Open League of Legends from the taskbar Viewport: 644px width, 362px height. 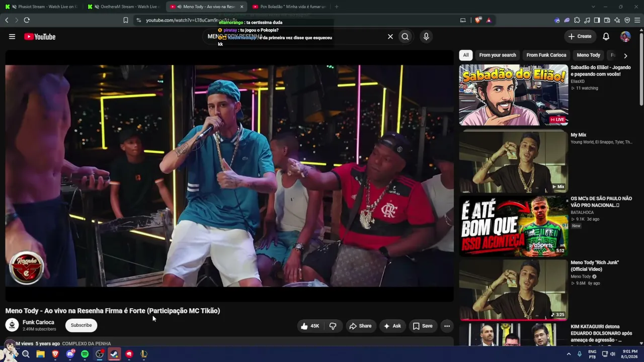click(x=144, y=354)
